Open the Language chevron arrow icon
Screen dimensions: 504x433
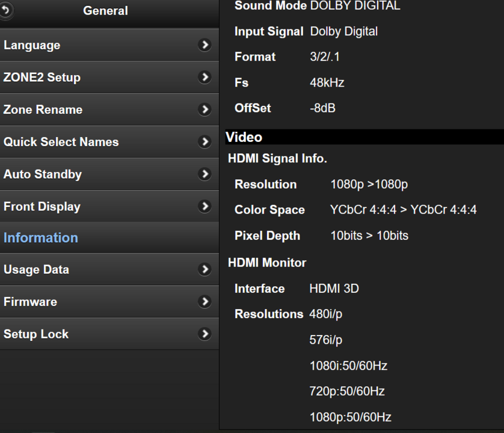pos(205,45)
